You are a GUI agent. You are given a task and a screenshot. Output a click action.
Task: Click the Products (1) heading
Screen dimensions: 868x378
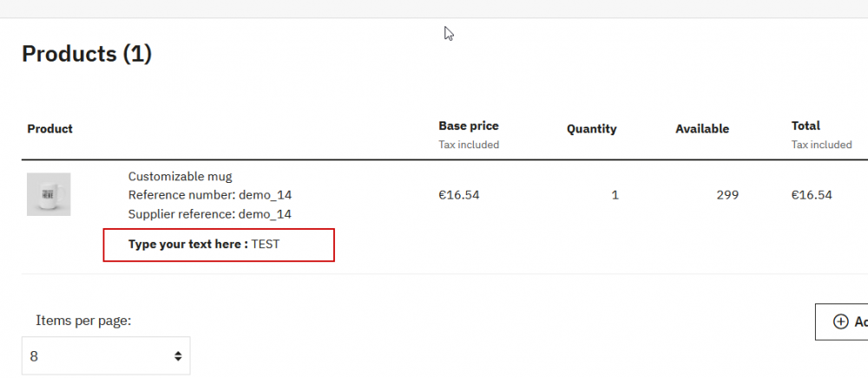point(87,54)
